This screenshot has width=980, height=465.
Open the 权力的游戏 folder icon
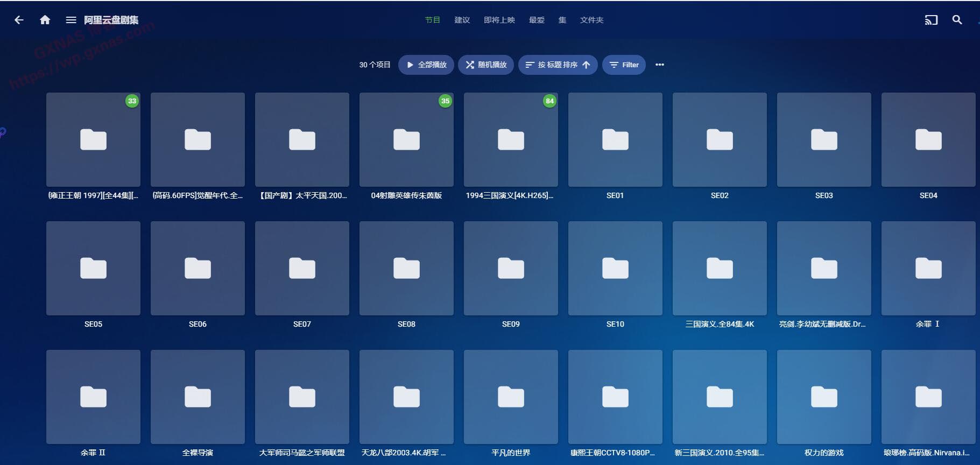(824, 397)
